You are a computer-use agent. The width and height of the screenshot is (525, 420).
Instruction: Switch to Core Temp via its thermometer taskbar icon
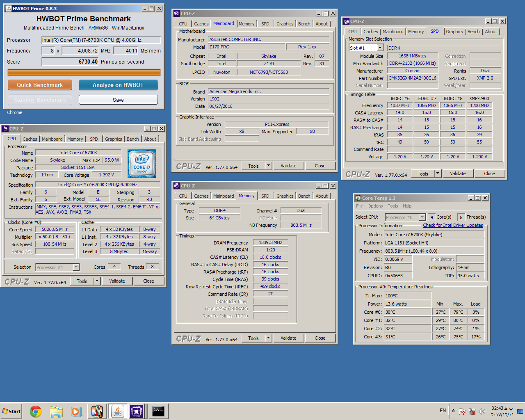click(97, 411)
